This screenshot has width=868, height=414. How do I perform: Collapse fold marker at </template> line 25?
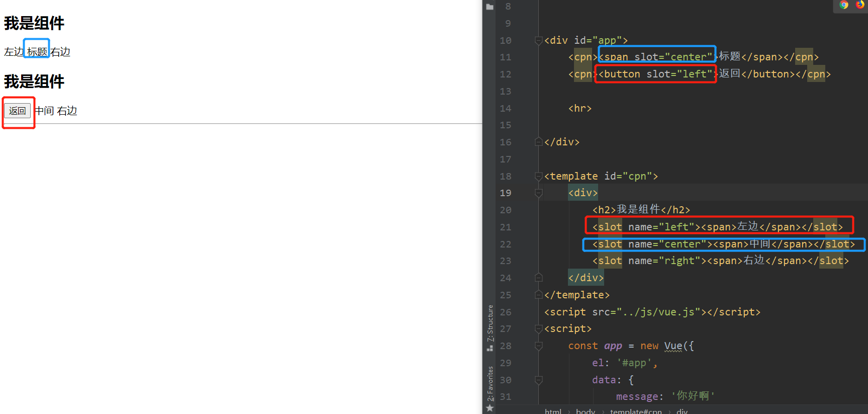point(538,295)
